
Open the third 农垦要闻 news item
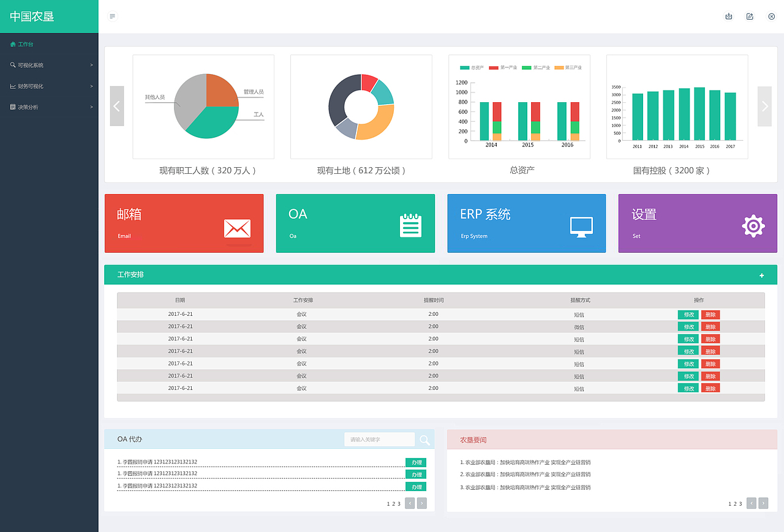tap(526, 488)
